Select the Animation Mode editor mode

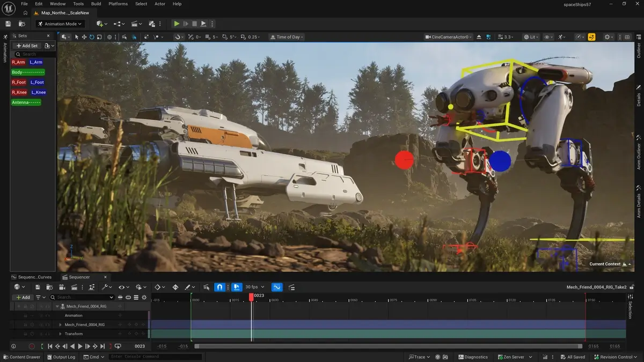pos(60,24)
